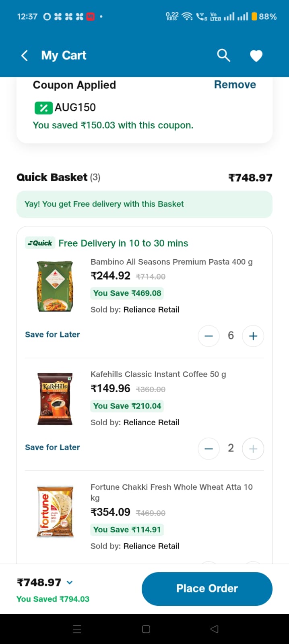Open search with magnifier icon

(x=223, y=55)
